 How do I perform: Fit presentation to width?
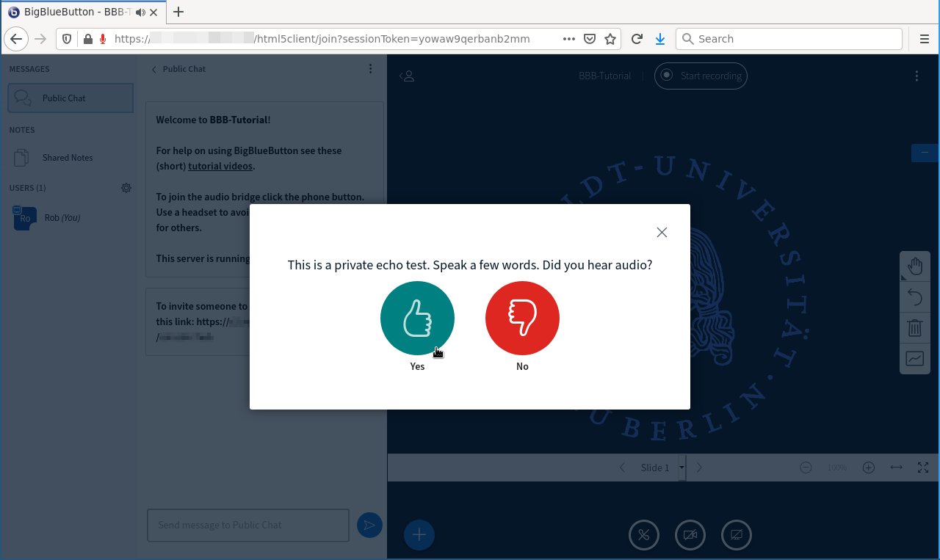[897, 468]
